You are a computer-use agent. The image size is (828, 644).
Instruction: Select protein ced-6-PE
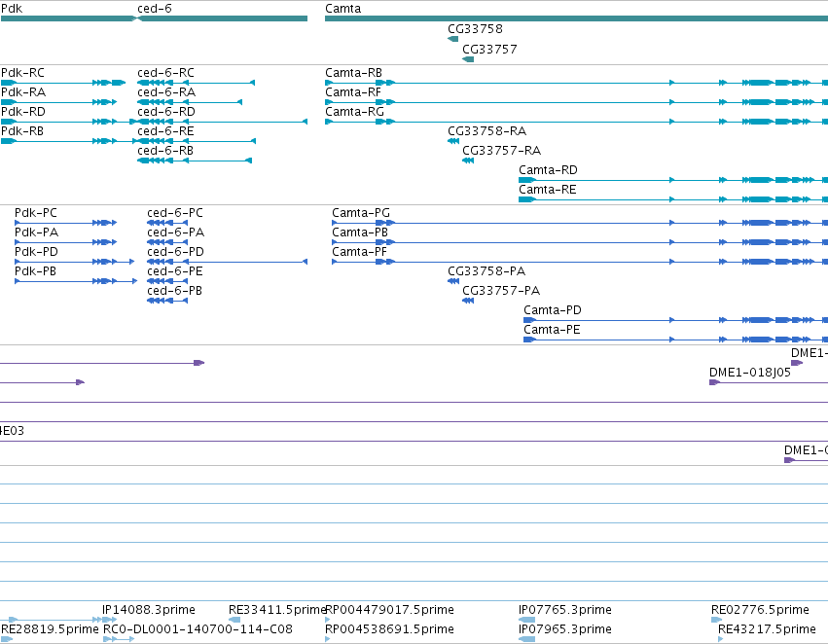pyautogui.click(x=175, y=271)
